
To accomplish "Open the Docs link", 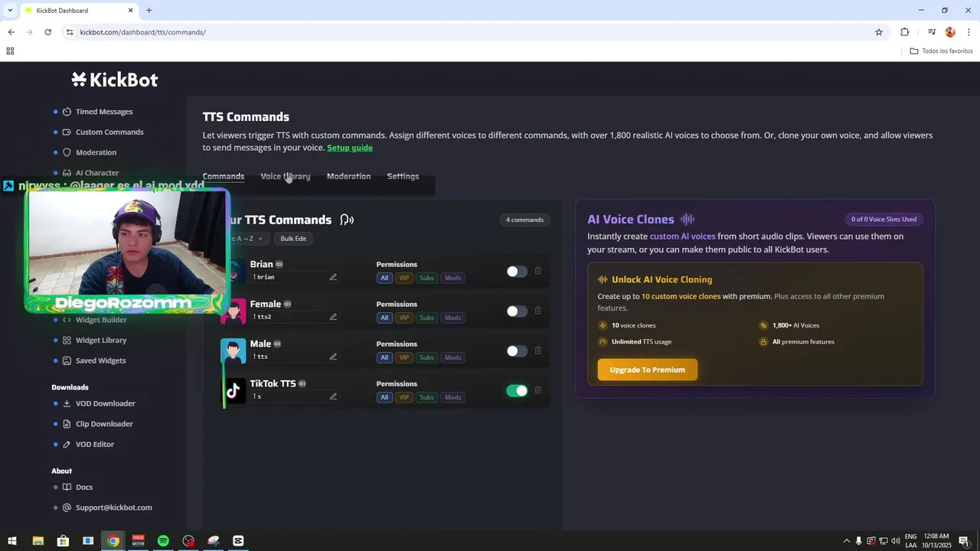I will click(x=84, y=487).
